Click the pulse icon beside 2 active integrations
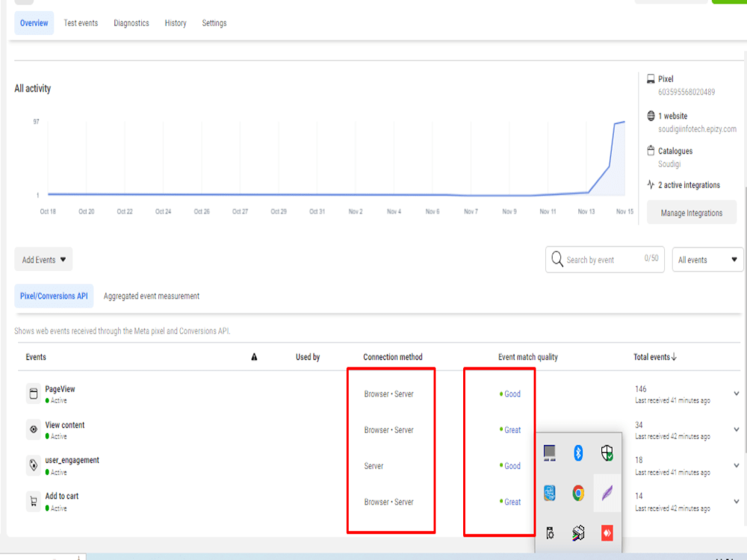Image resolution: width=747 pixels, height=560 pixels. (648, 184)
